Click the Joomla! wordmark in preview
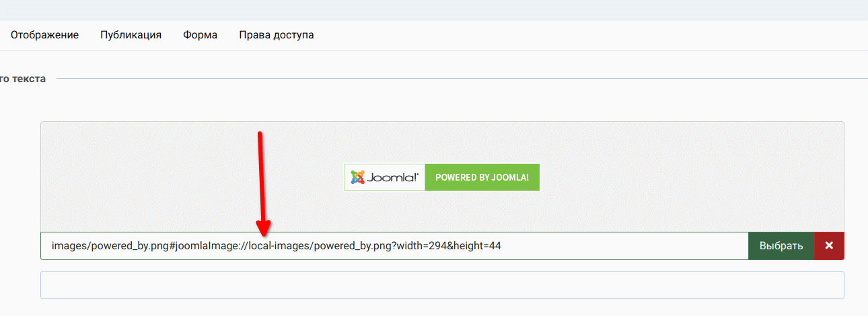 [393, 177]
